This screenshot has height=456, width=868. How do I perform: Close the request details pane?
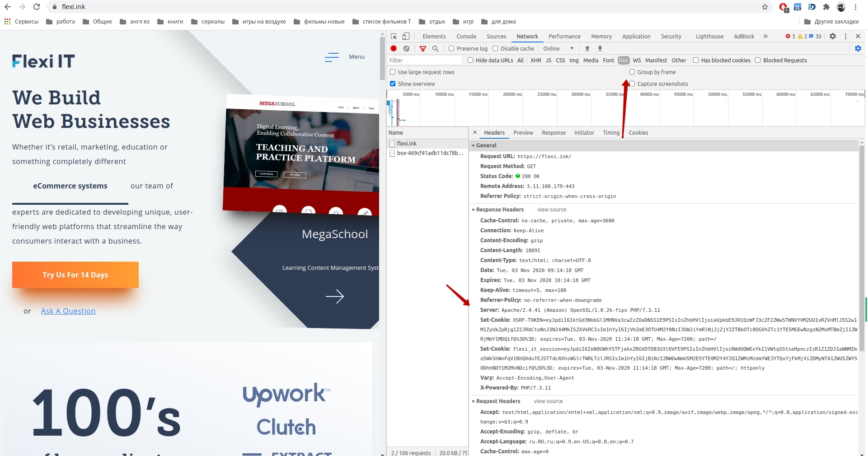click(x=475, y=132)
